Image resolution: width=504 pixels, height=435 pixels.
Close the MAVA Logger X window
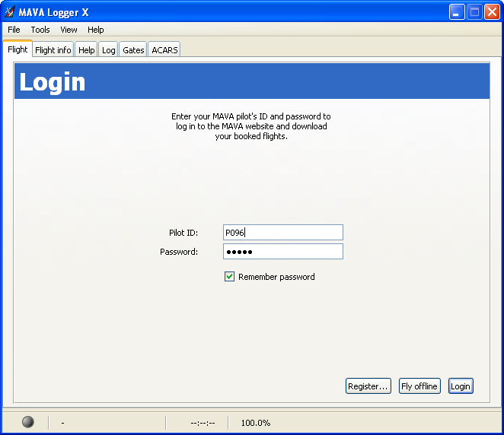(492, 12)
